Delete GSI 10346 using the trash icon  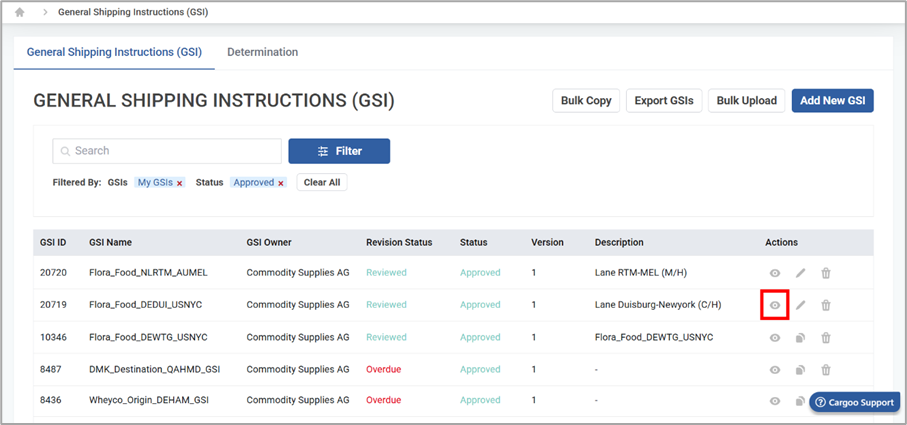826,338
